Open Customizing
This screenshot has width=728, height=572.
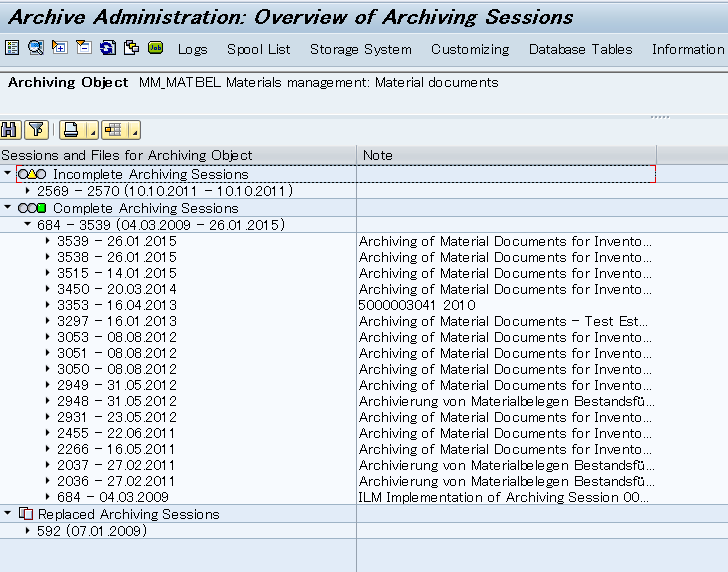(x=470, y=49)
